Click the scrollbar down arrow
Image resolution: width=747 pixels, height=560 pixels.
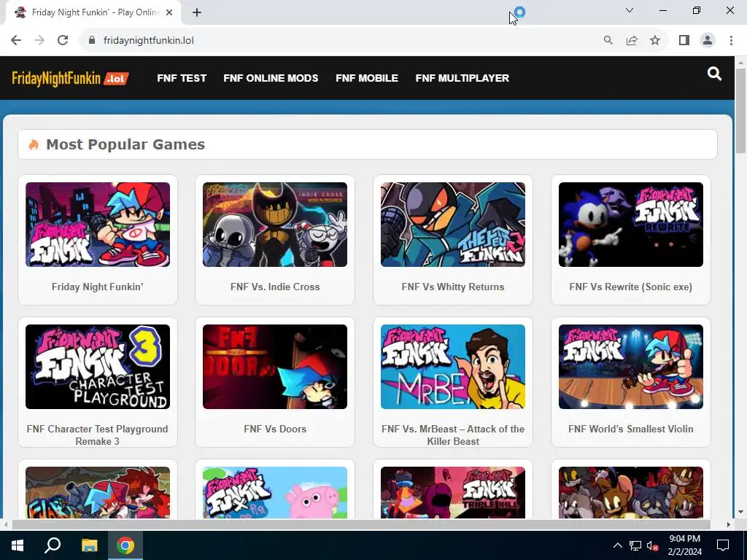(x=740, y=512)
